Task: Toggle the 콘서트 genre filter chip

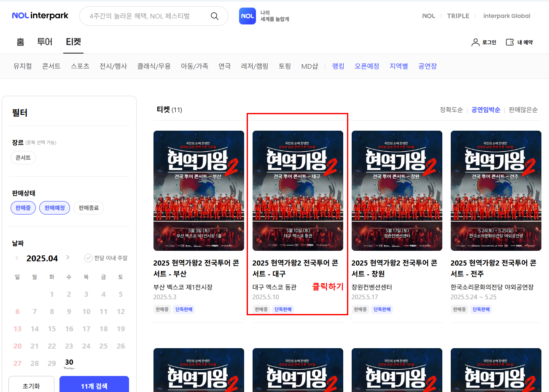Action: [x=23, y=158]
